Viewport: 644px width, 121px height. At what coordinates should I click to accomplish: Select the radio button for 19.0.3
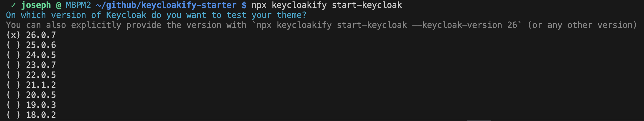pos(13,105)
